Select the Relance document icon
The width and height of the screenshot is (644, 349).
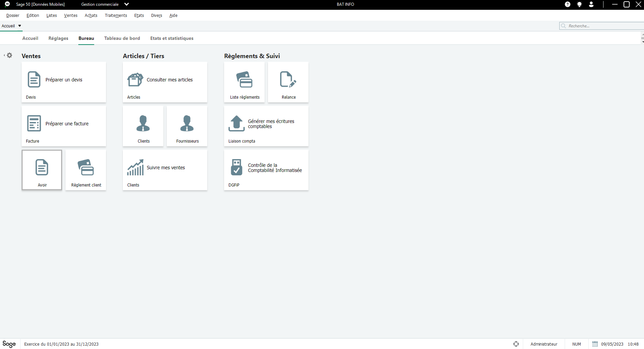point(288,79)
